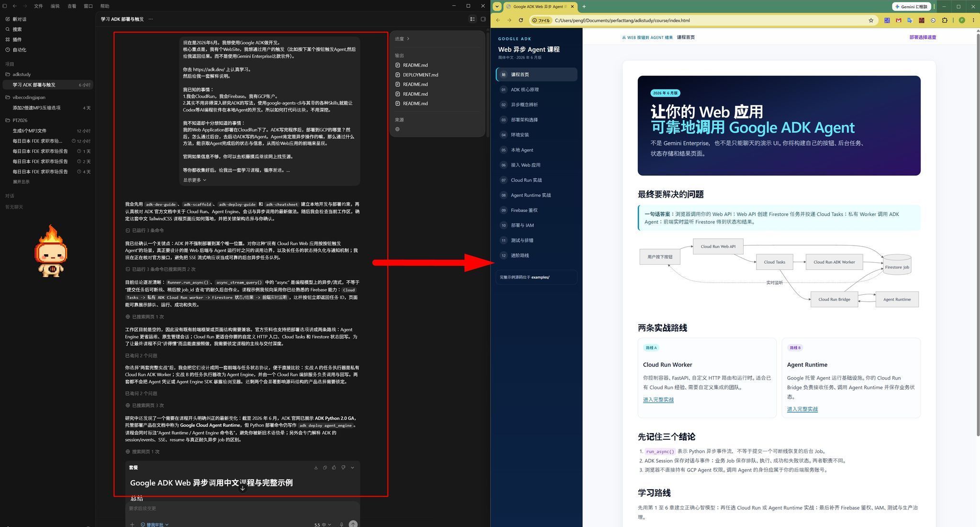
Task: Open the 帮助 menu
Action: [105, 6]
